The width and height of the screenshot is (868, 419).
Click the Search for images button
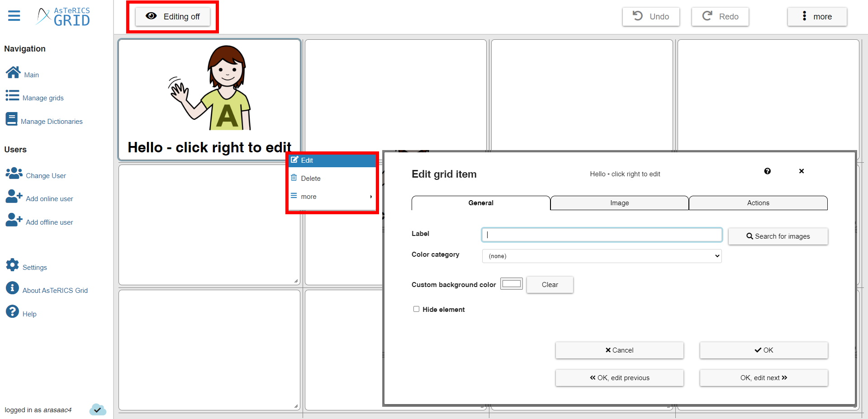778,236
